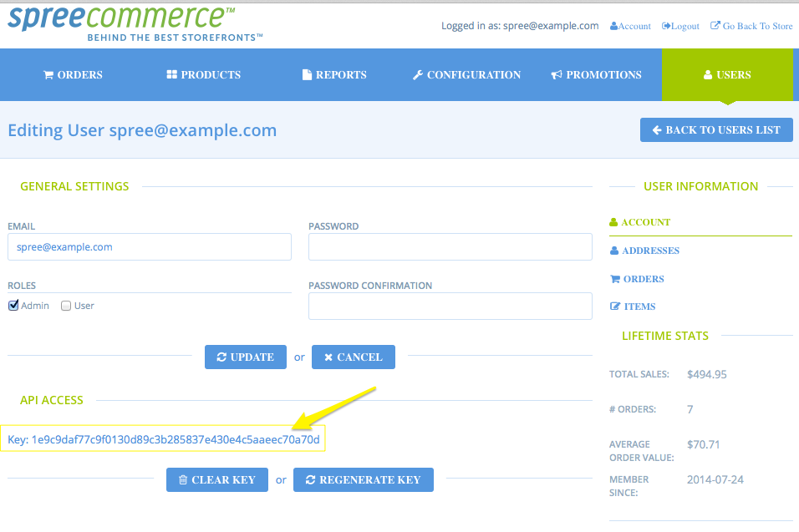Open Addresses in User Information sidebar
This screenshot has height=532, width=799.
(x=644, y=251)
